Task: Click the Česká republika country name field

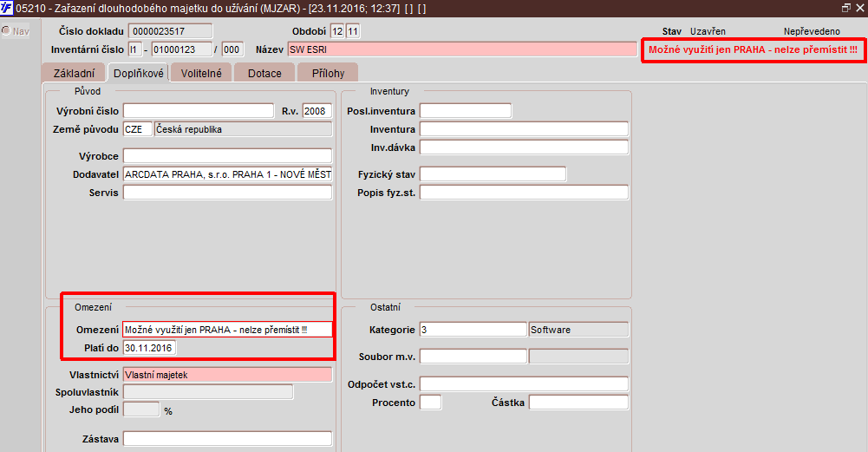Action: click(244, 129)
